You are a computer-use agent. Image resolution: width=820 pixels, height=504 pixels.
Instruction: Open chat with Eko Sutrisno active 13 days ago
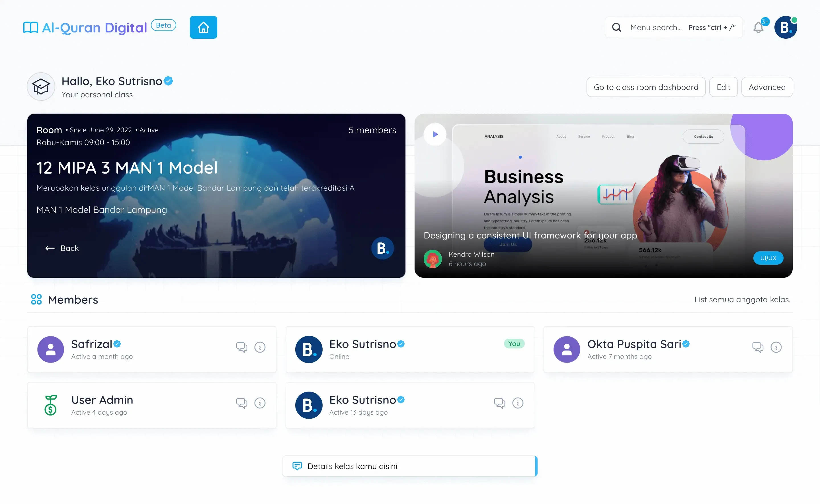(x=499, y=403)
